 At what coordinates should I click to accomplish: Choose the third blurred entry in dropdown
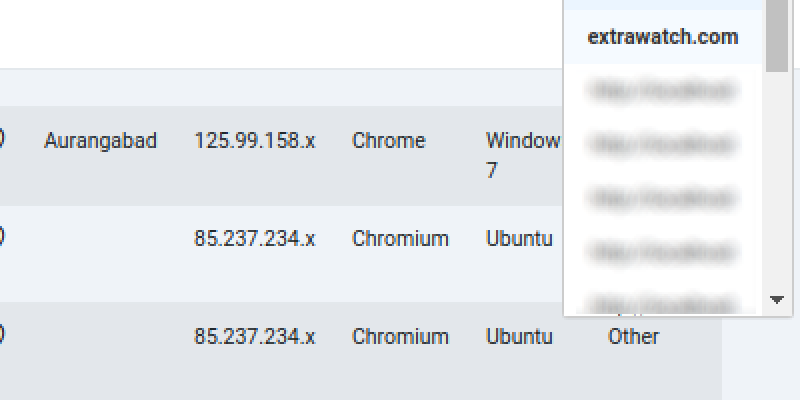pyautogui.click(x=663, y=198)
